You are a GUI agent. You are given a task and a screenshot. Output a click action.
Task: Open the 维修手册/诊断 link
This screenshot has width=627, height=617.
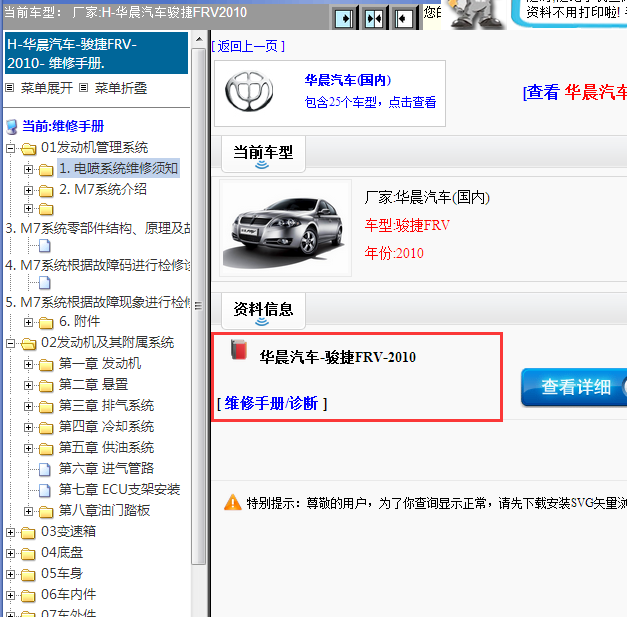coord(271,403)
